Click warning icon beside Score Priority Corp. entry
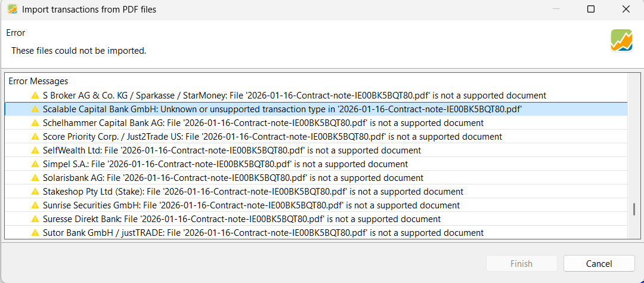 35,137
